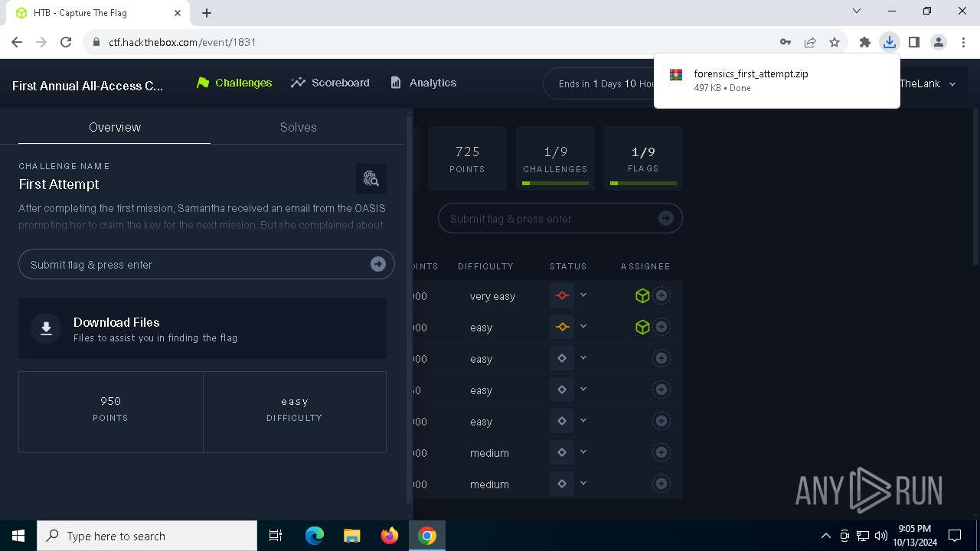Image resolution: width=980 pixels, height=551 pixels.
Task: Click the download arrow icon for Download Files
Action: click(46, 328)
